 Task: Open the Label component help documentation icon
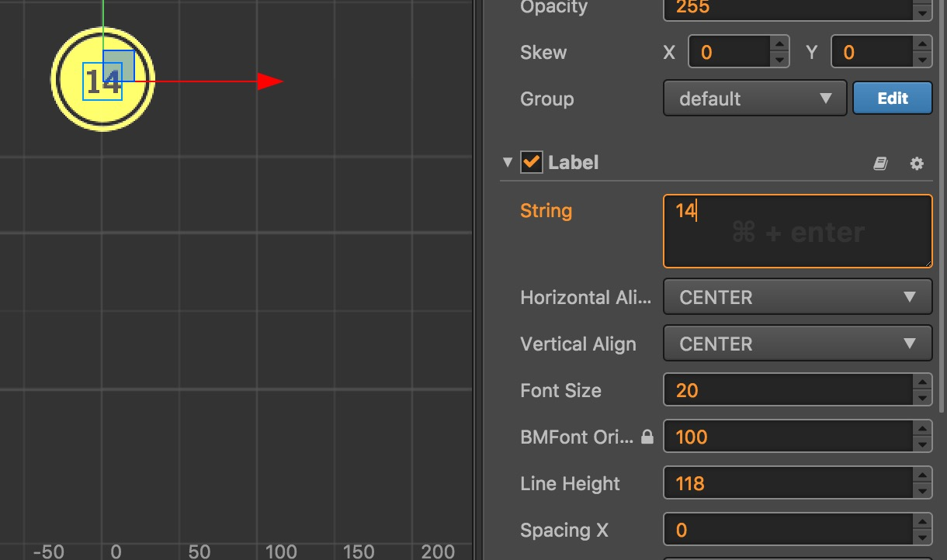(x=880, y=164)
